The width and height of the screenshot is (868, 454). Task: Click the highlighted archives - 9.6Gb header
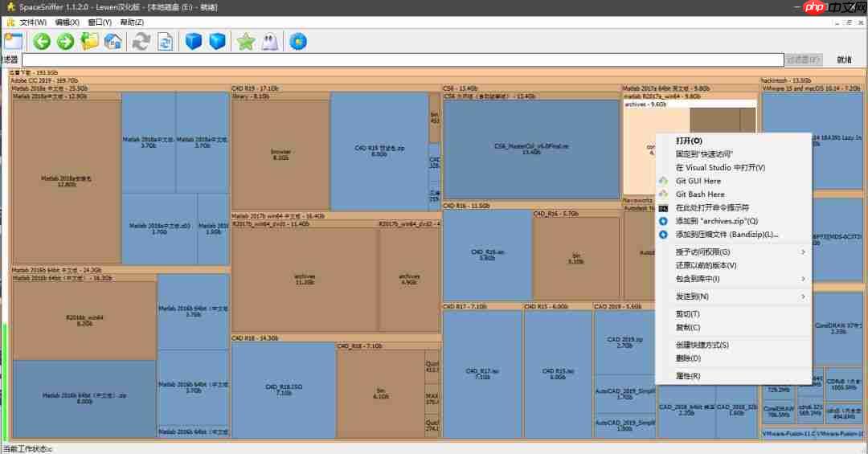pyautogui.click(x=690, y=104)
